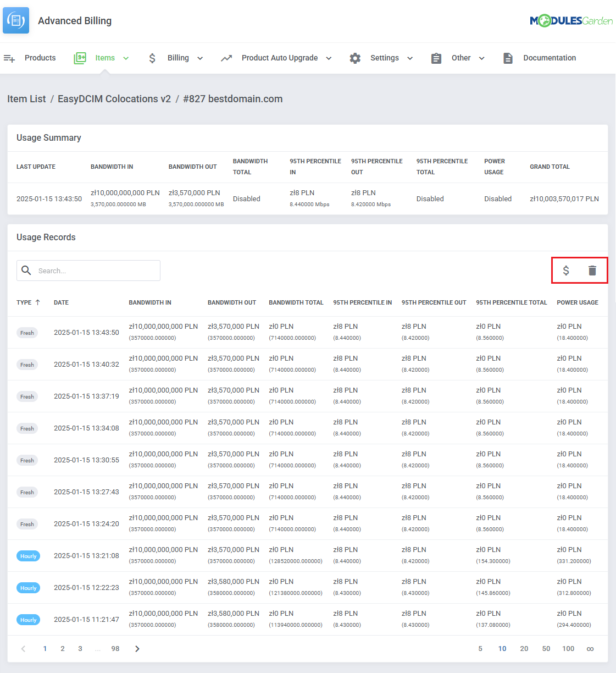616x673 pixels.
Task: Click the Documentation file icon
Action: coord(508,58)
